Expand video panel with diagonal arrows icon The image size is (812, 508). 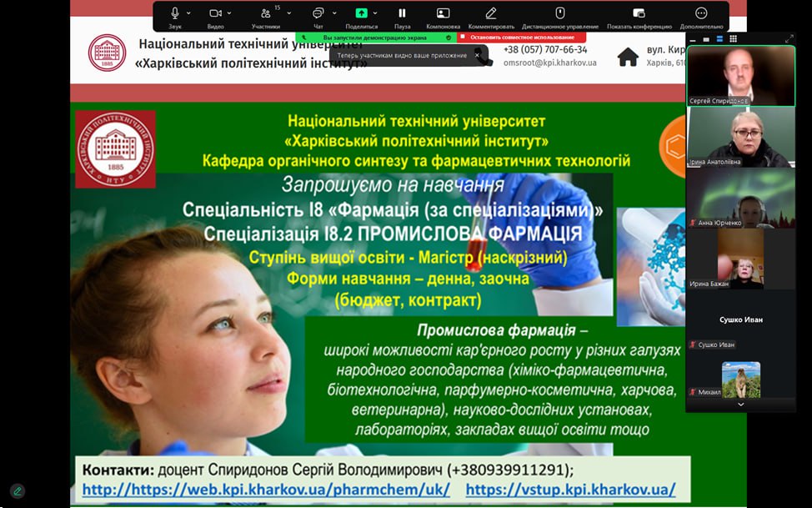(x=789, y=39)
